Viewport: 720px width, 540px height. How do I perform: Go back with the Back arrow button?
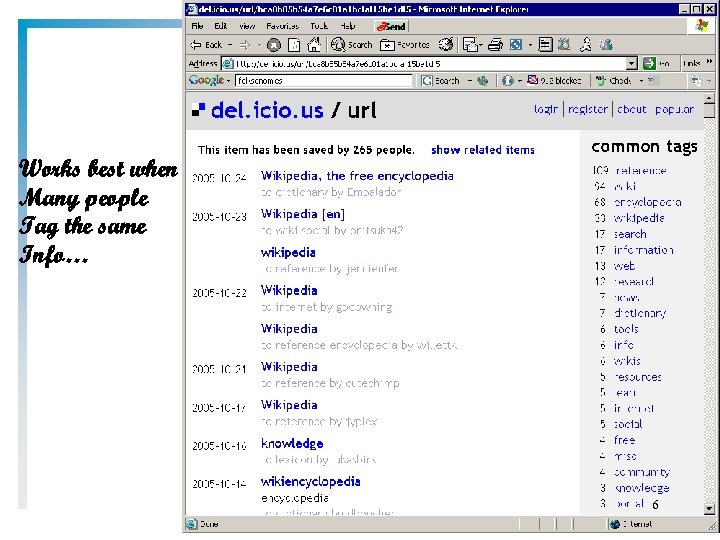[206, 45]
